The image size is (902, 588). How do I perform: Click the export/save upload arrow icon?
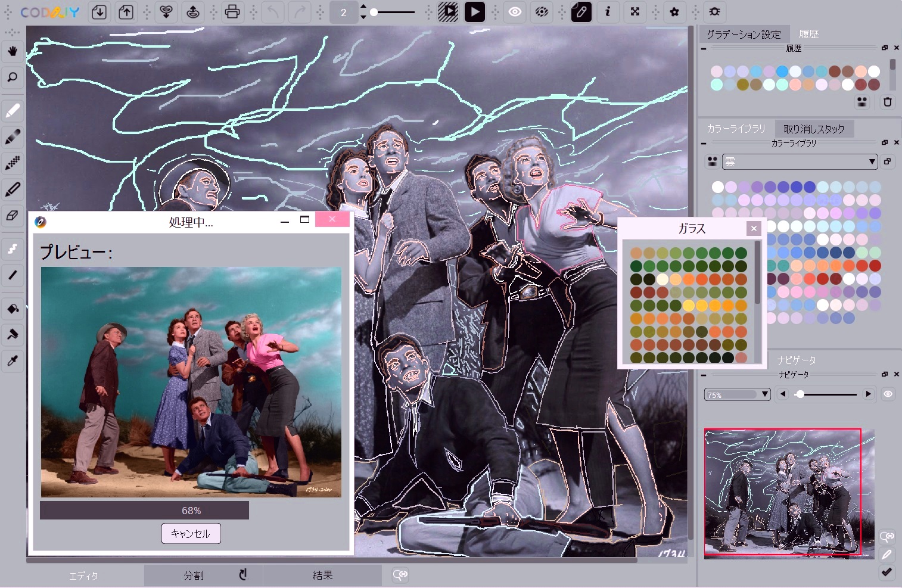[x=126, y=12]
